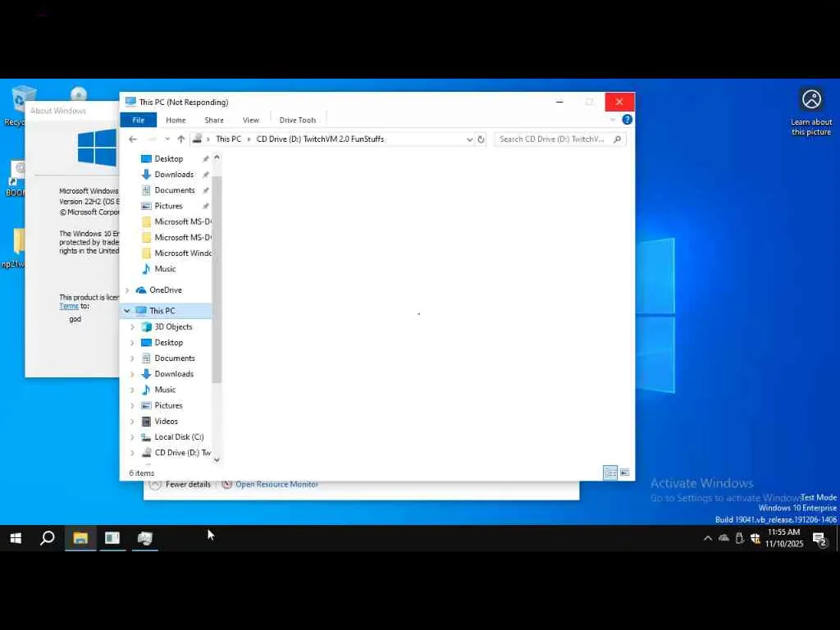Screen dimensions: 840x630
Task: Expand Local Disk (C:) node
Action: pyautogui.click(x=132, y=437)
